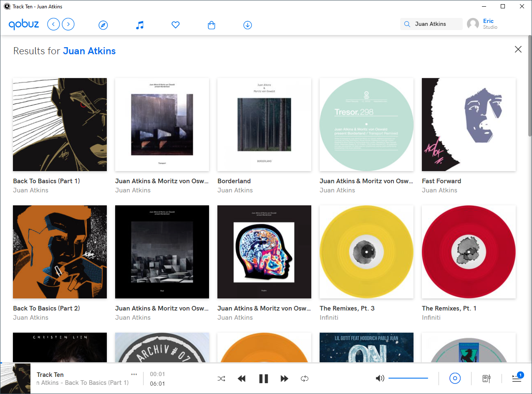
Task: Open Eric's profile avatar
Action: (x=473, y=24)
